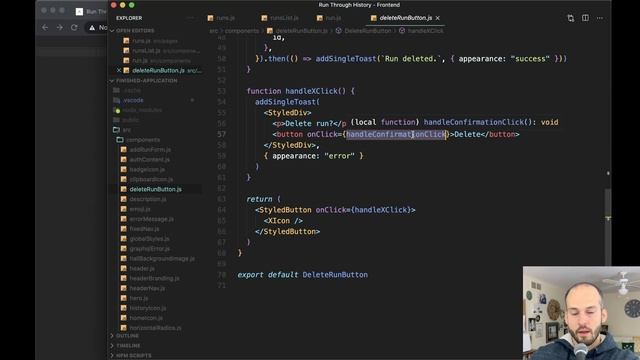
Task: Click Not Secure warning icon in browser
Action: pos(92,27)
